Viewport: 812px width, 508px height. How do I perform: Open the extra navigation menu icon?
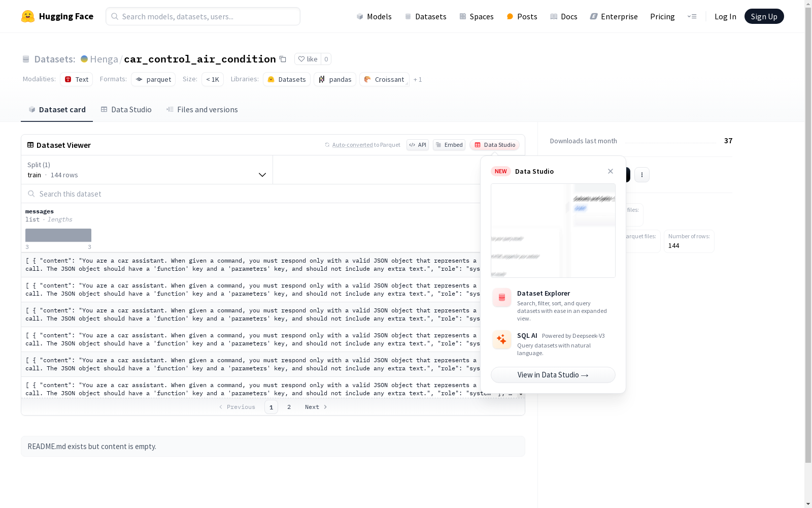coord(692,16)
